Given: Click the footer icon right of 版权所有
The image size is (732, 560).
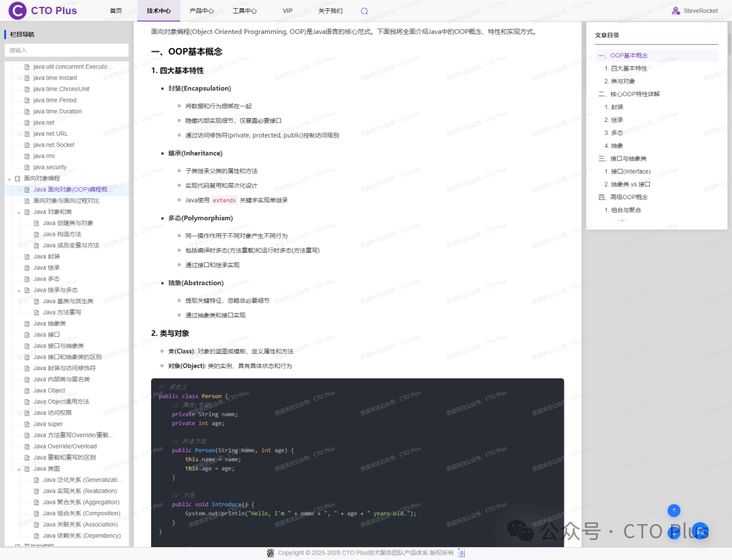Looking at the screenshot, I should 462,553.
